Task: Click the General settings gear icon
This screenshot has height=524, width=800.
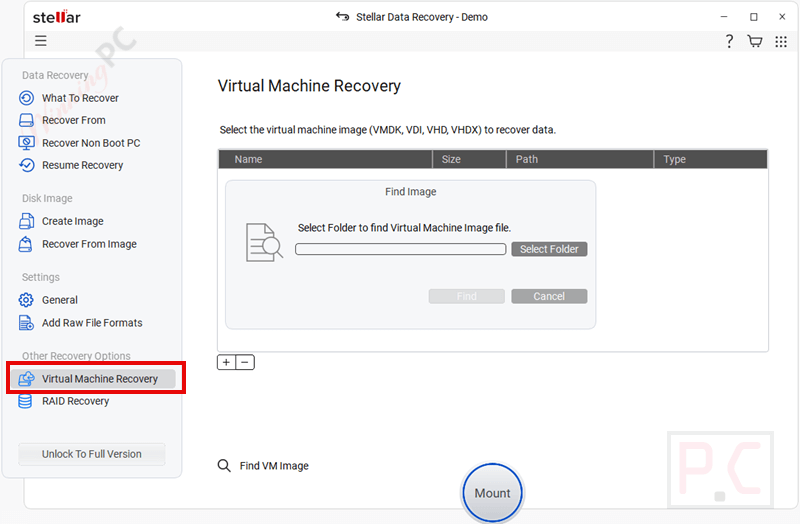Action: [27, 300]
